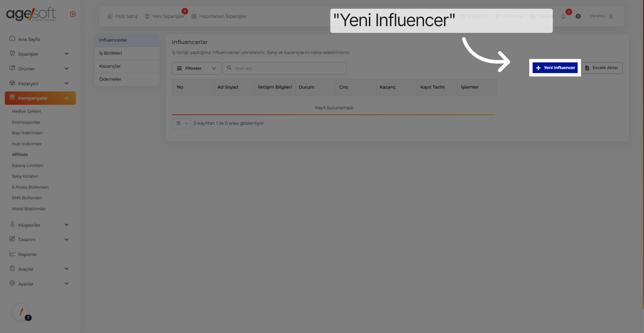Open notifications bell icon
Screen dimensions: 644x333
click(563, 16)
